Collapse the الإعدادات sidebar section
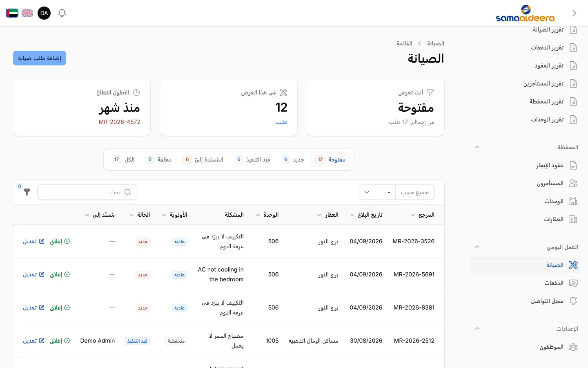This screenshot has height=368, width=588. pos(477,329)
